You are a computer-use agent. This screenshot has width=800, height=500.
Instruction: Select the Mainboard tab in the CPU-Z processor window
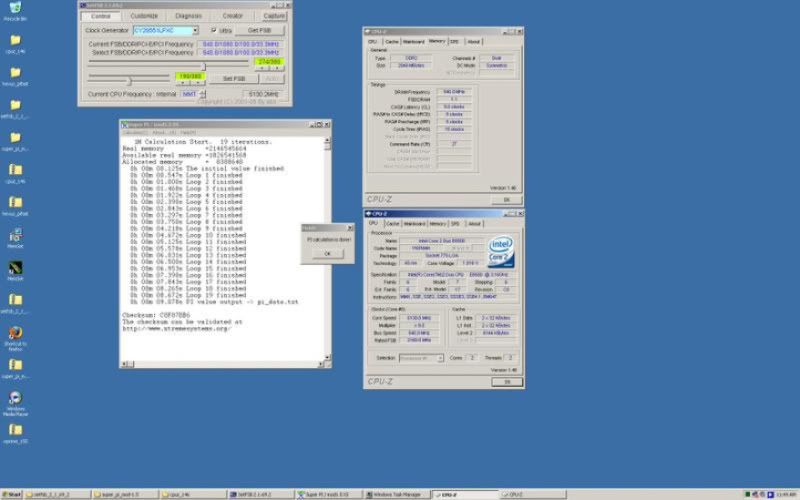pos(414,224)
